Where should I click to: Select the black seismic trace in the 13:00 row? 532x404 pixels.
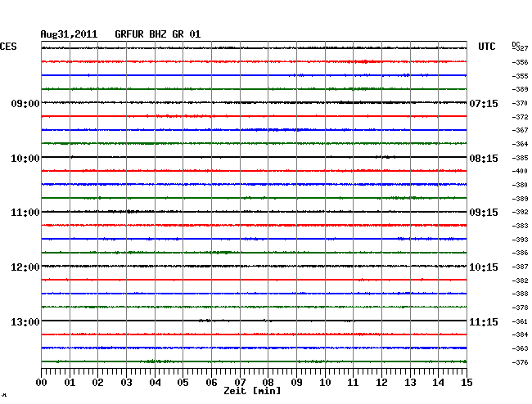(254, 321)
